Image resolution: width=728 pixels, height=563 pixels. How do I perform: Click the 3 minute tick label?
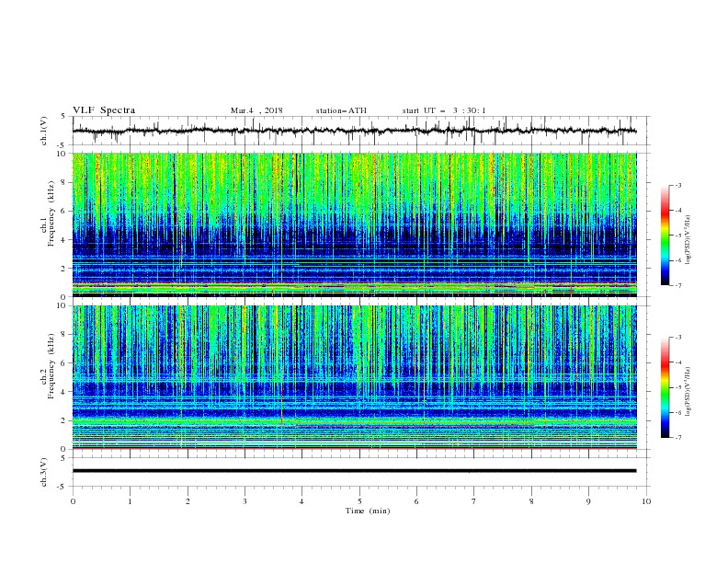point(245,501)
